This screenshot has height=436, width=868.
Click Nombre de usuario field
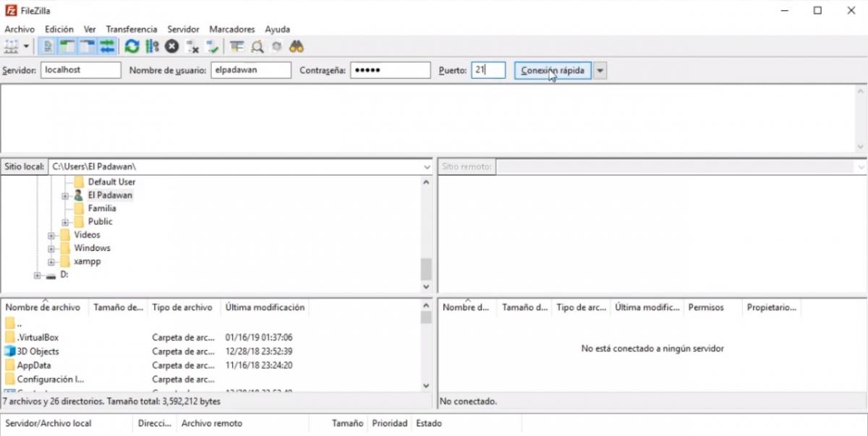coord(251,70)
